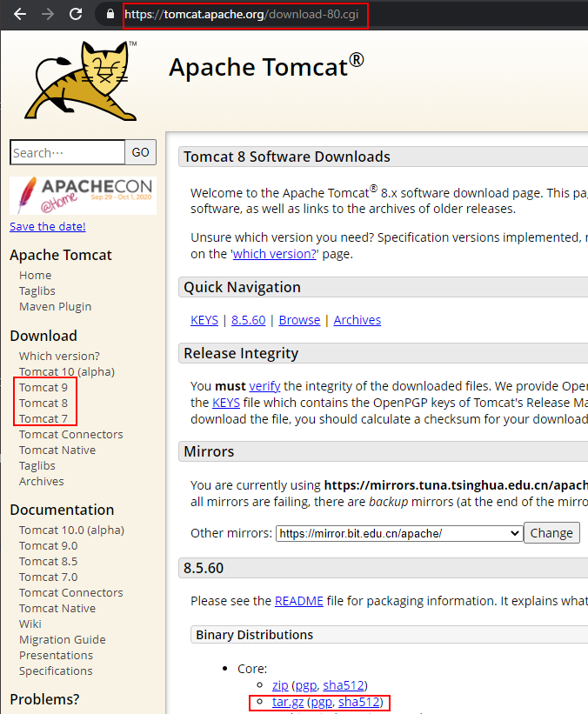The height and width of the screenshot is (714, 588).
Task: Open the 'which version?' page link
Action: [275, 254]
